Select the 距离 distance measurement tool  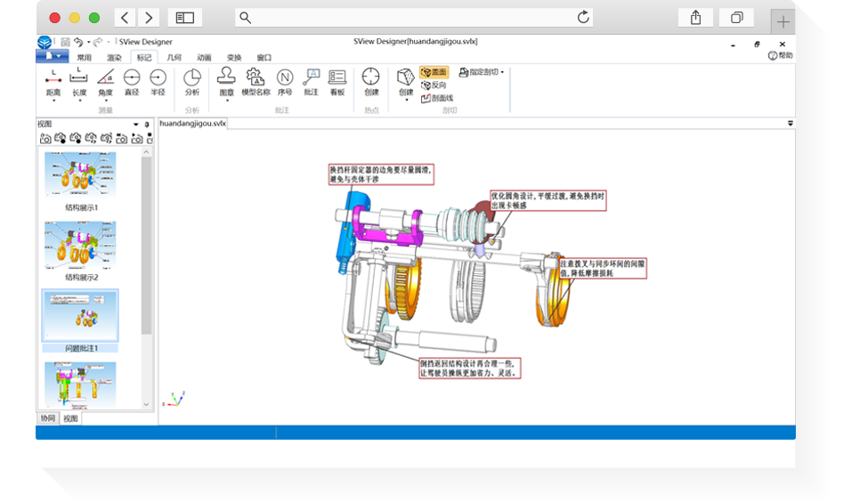pos(53,82)
